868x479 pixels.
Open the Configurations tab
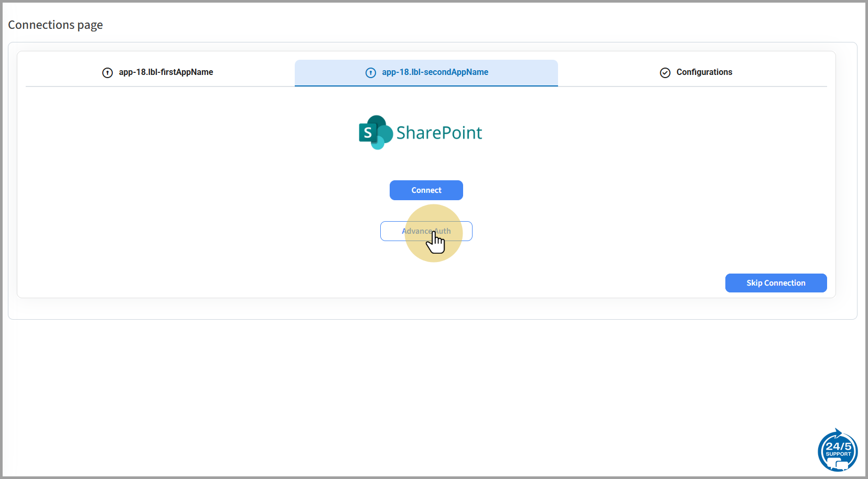[x=695, y=72]
